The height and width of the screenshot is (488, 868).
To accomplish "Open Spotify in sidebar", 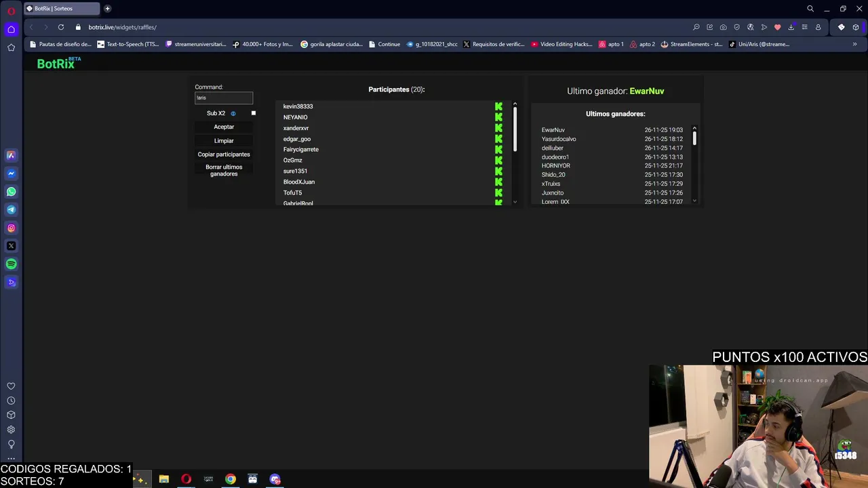I will [x=11, y=264].
